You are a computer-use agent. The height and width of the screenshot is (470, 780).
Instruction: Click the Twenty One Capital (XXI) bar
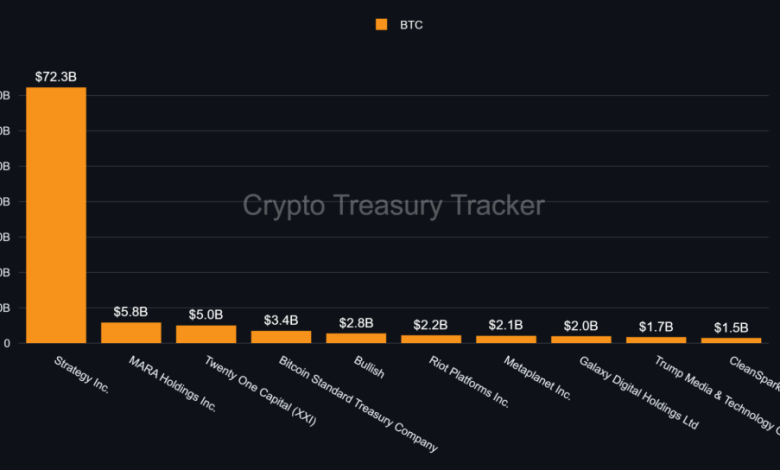click(x=206, y=334)
